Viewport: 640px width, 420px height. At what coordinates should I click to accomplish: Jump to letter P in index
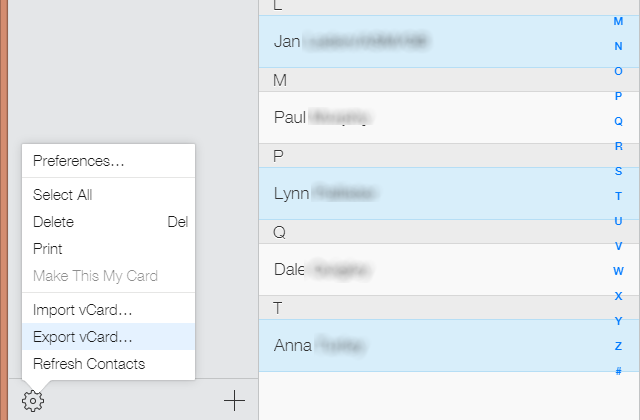pos(618,96)
